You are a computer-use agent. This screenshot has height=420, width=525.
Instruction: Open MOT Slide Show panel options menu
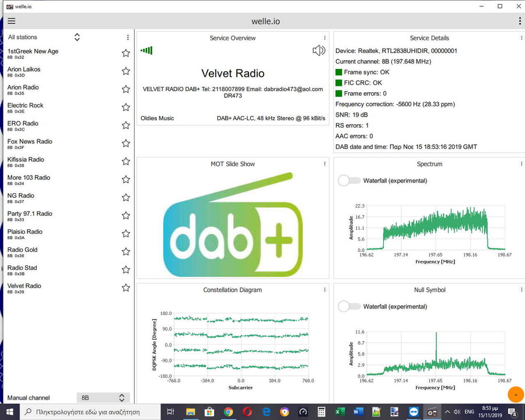tap(324, 164)
